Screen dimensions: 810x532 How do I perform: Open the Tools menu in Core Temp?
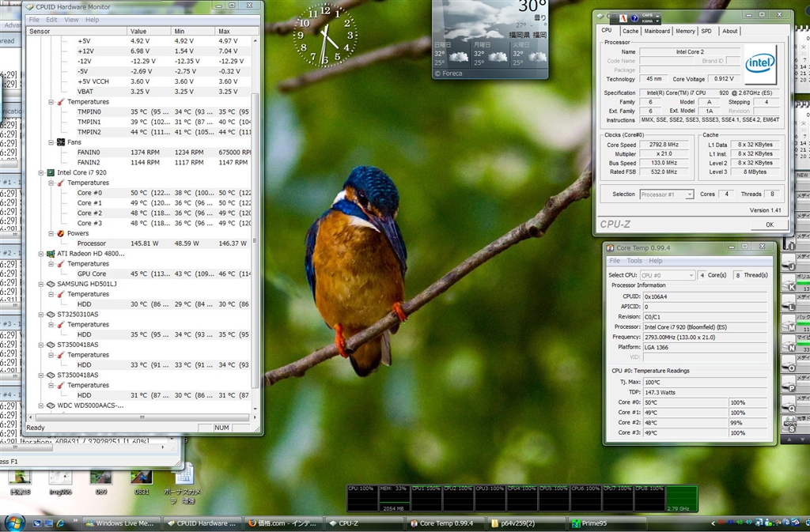(x=634, y=261)
